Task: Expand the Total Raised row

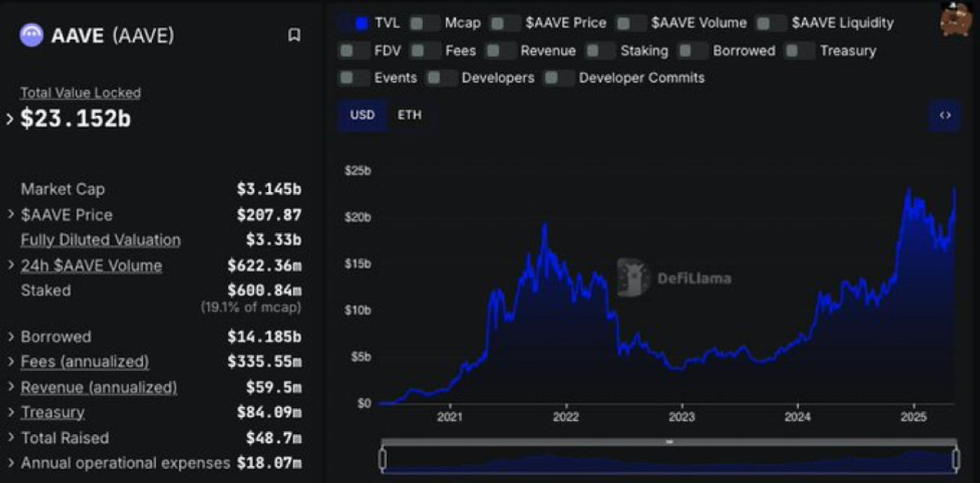Action: pyautogui.click(x=10, y=438)
